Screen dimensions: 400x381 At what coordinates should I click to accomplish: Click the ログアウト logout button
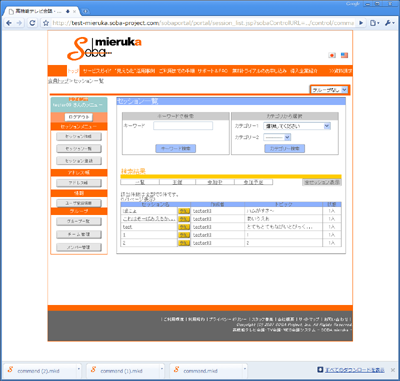point(79,117)
